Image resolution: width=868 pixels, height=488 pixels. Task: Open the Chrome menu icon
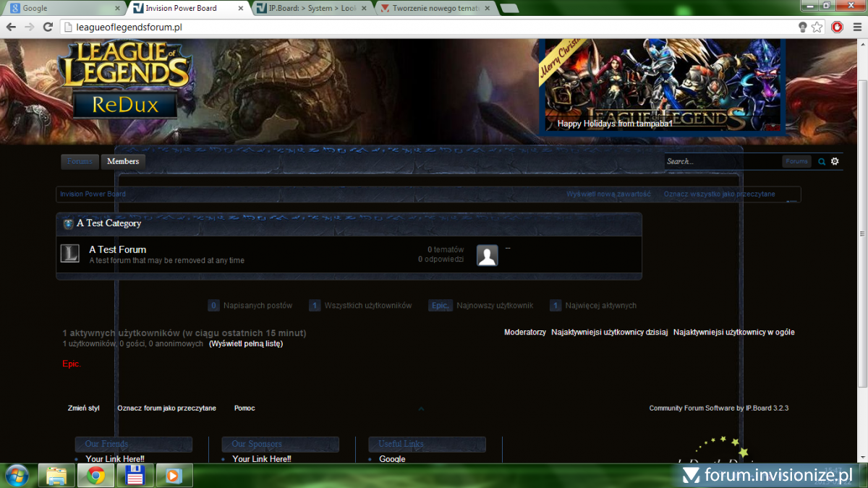tap(856, 27)
